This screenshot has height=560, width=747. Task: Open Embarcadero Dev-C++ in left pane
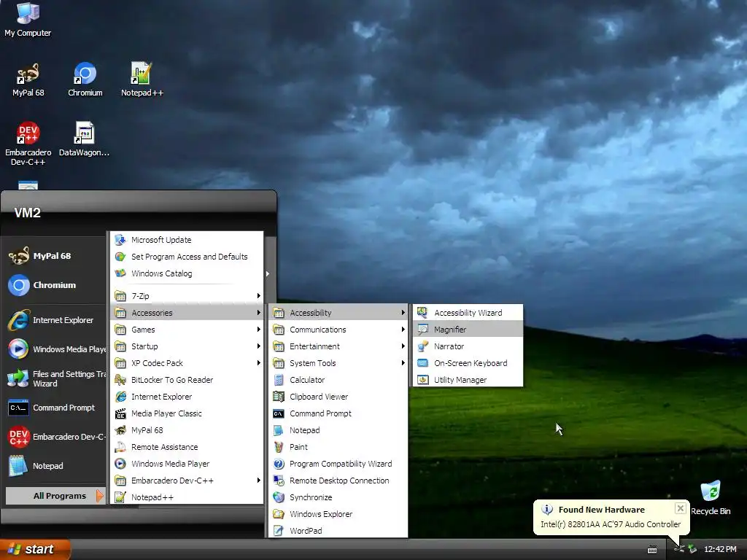[55, 437]
